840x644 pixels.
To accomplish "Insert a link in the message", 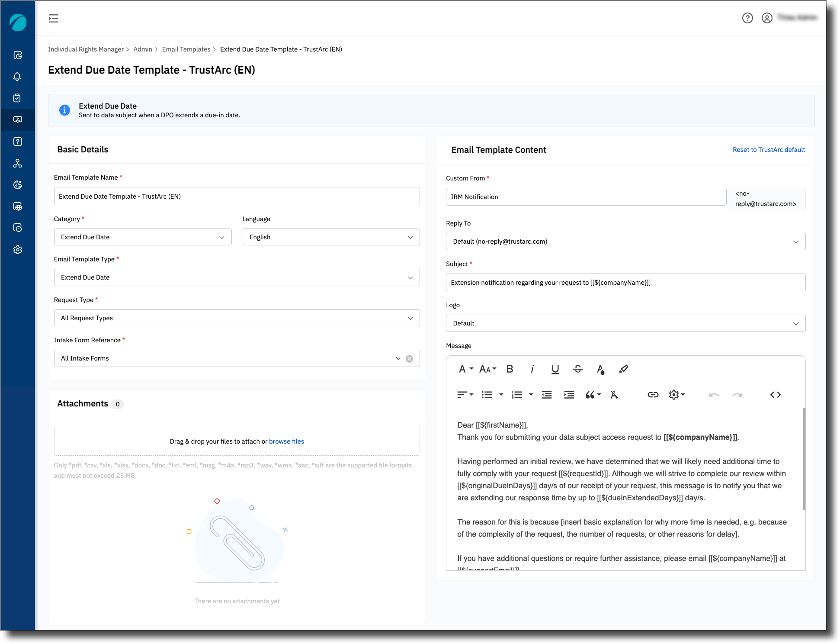I will coord(653,394).
